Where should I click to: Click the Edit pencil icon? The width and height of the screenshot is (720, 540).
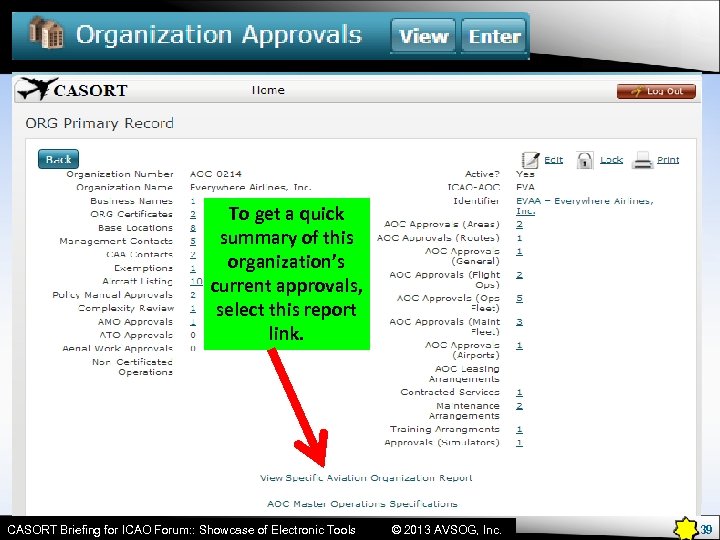530,160
